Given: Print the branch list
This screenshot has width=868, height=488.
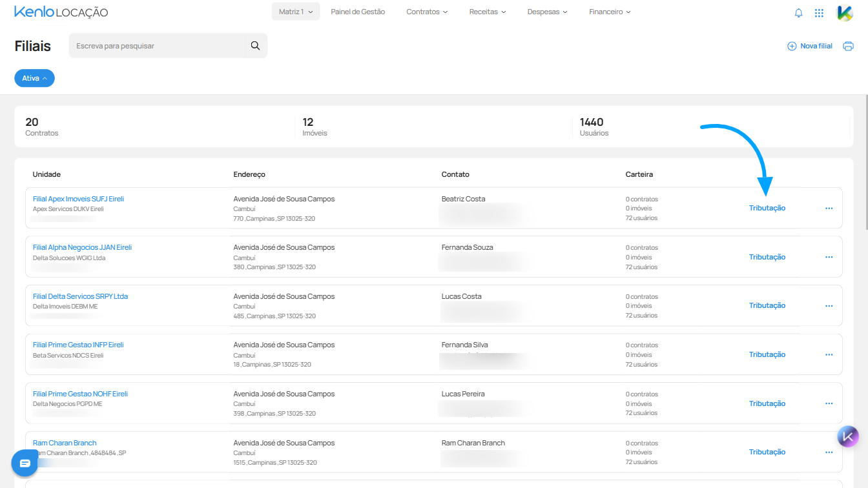Looking at the screenshot, I should 849,46.
